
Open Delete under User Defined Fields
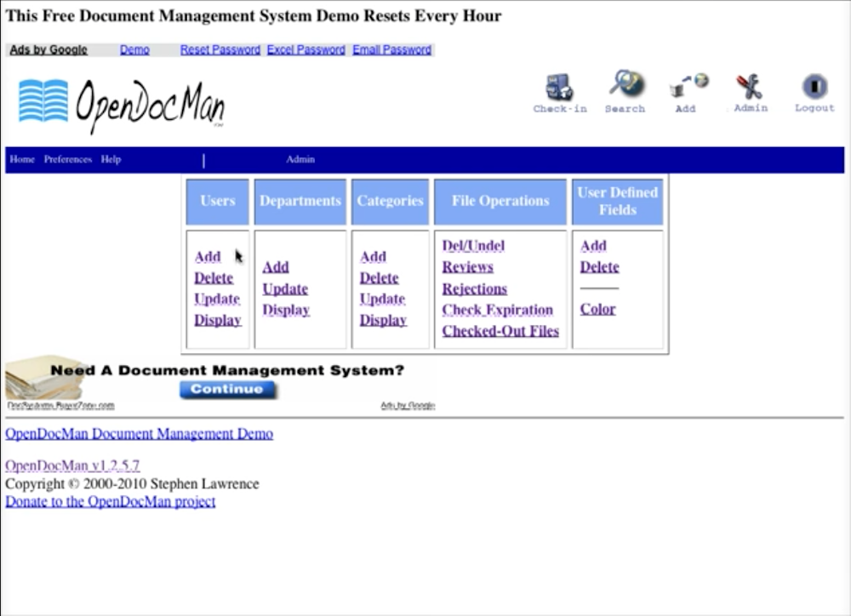[600, 267]
